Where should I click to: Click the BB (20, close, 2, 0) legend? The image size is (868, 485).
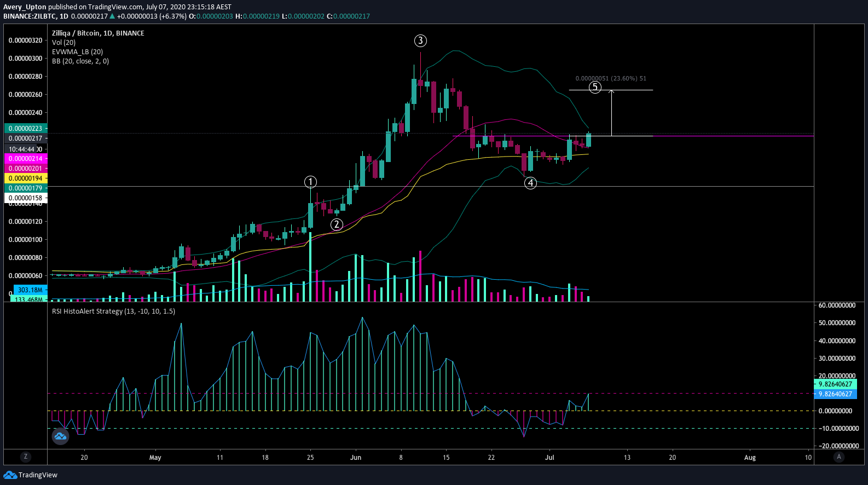tap(80, 61)
